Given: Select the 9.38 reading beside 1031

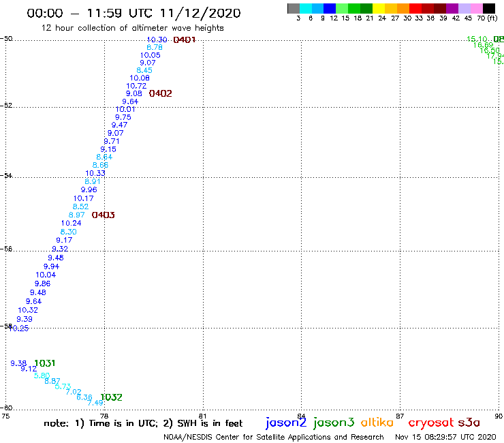Looking at the screenshot, I should pos(18,363).
